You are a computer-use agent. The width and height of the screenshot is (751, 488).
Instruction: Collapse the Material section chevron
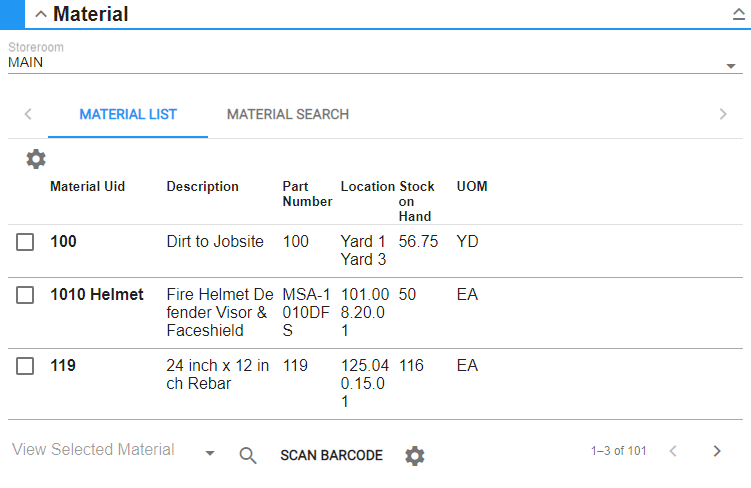(41, 14)
